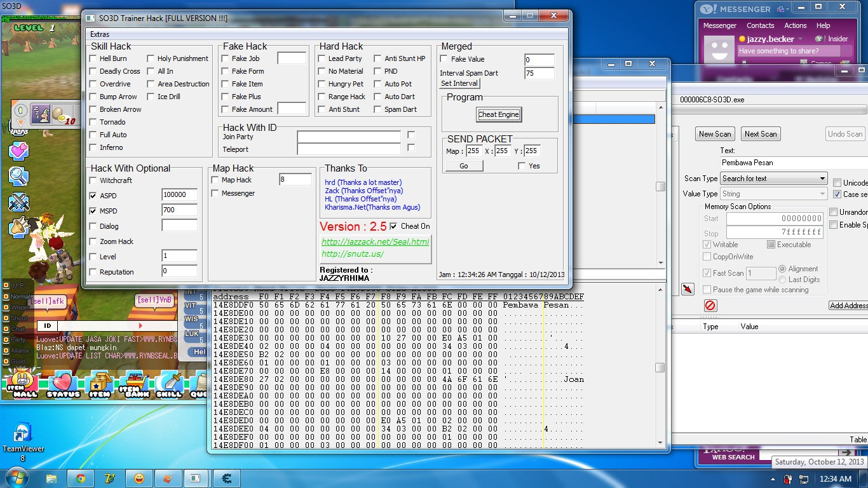Viewport: 868px width, 488px height.
Task: Switch to Cheat Engine in the taskbar
Action: coord(226,478)
